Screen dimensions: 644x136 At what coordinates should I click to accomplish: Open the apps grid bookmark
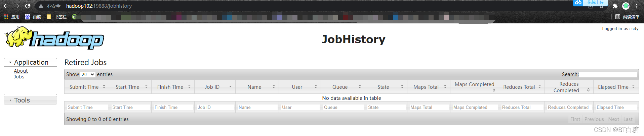[11, 17]
